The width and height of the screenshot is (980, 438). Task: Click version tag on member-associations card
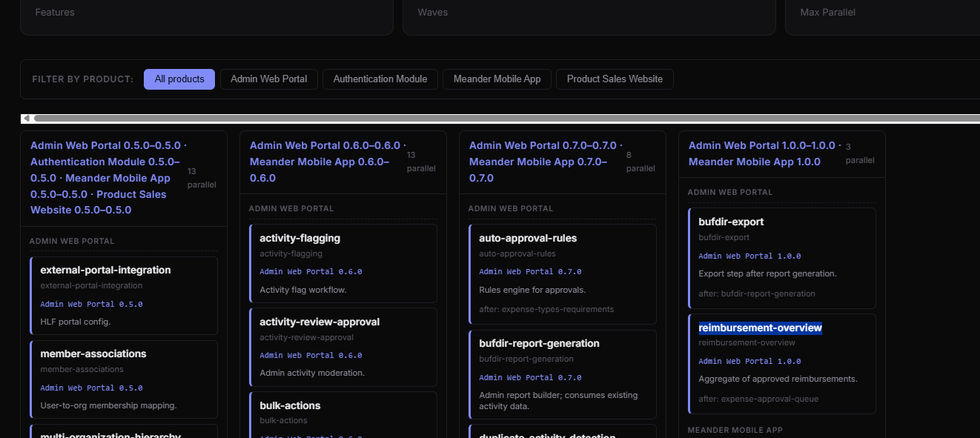tap(91, 388)
